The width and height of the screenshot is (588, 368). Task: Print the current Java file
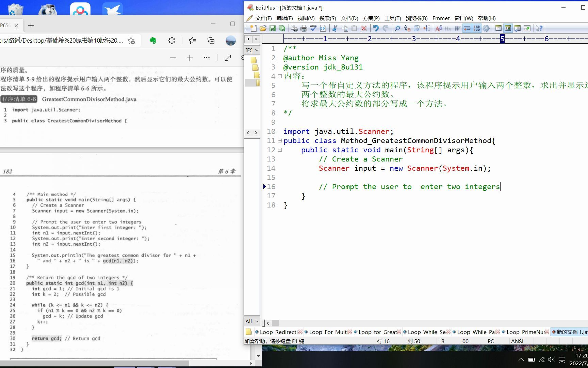[304, 28]
